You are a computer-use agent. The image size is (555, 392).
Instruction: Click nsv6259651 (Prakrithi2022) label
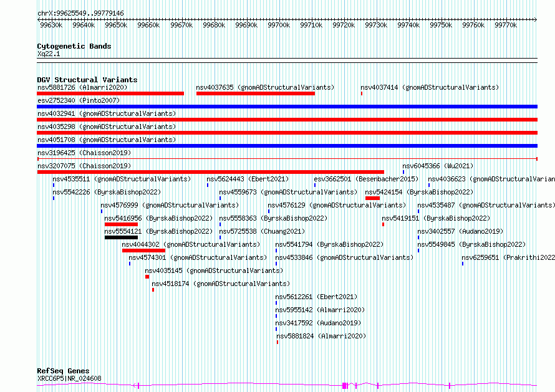[x=508, y=257]
